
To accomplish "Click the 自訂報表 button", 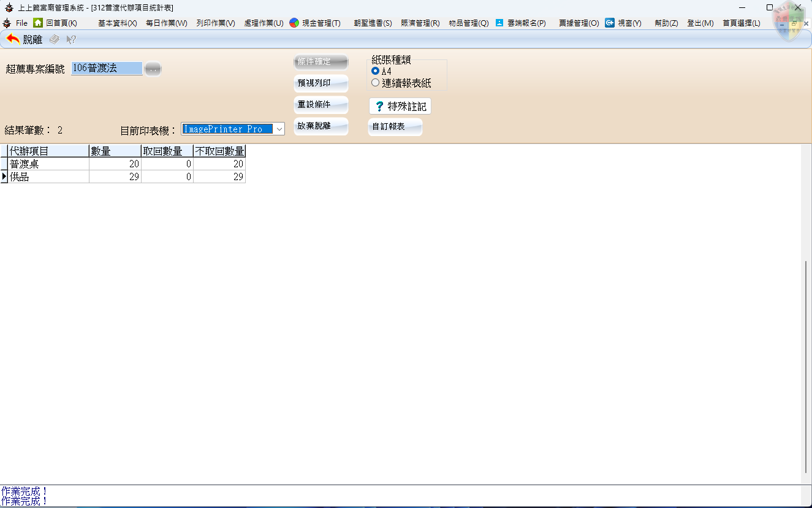I will click(395, 127).
